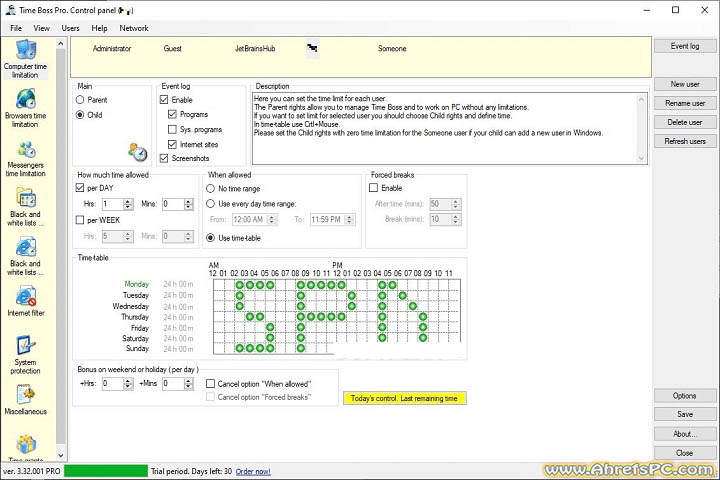This screenshot has width=720, height=480.
Task: Click sidebar scroll down arrow
Action: tap(61, 455)
